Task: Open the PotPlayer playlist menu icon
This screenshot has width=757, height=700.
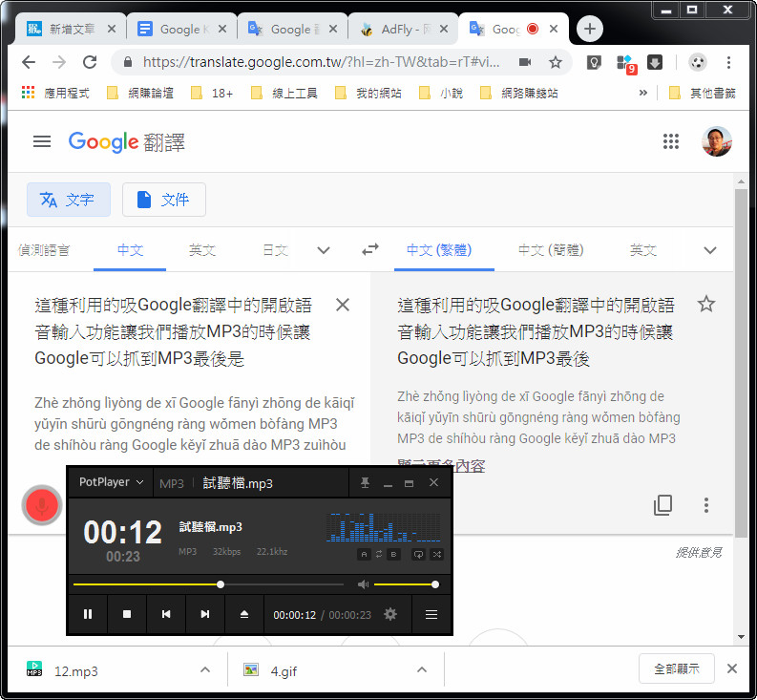Action: 431,614
